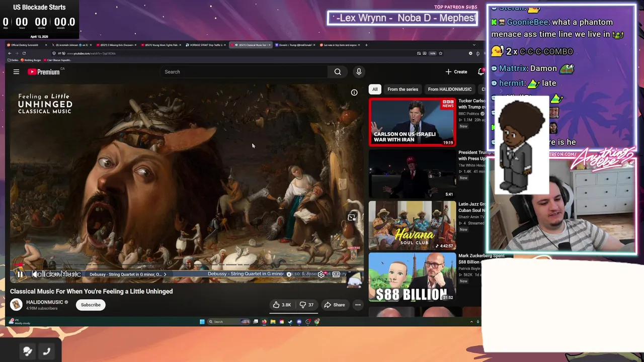Open Steam from taskbar
The width and height of the screenshot is (644, 362).
[290, 322]
